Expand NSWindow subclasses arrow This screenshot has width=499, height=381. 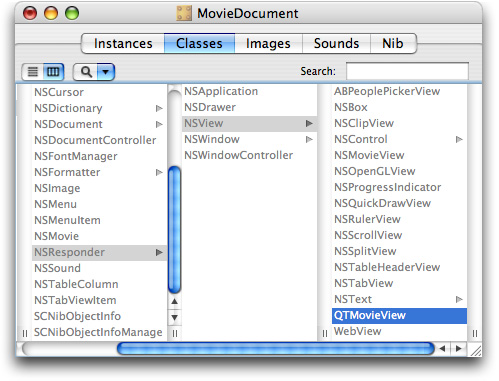pos(309,139)
